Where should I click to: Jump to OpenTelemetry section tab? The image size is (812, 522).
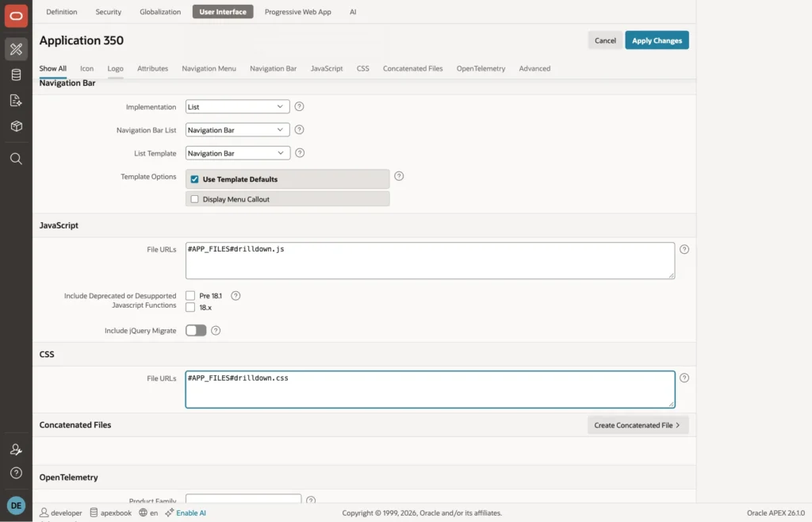pyautogui.click(x=481, y=68)
